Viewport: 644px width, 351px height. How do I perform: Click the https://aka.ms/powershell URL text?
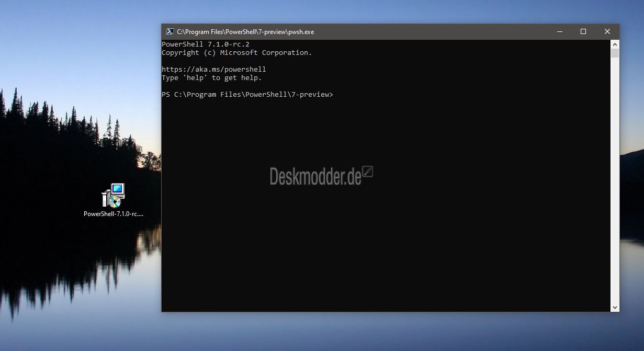pos(213,70)
